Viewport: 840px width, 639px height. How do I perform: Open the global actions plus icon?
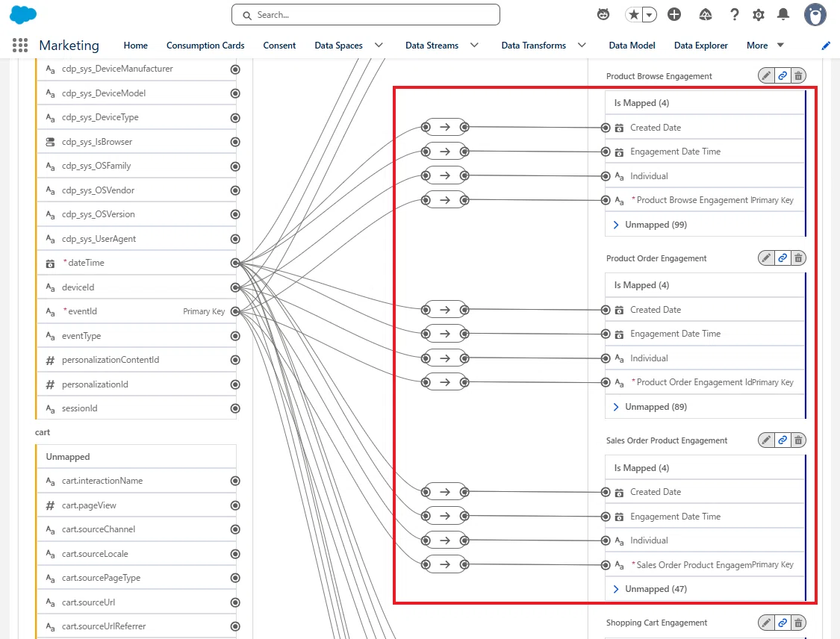pos(674,14)
